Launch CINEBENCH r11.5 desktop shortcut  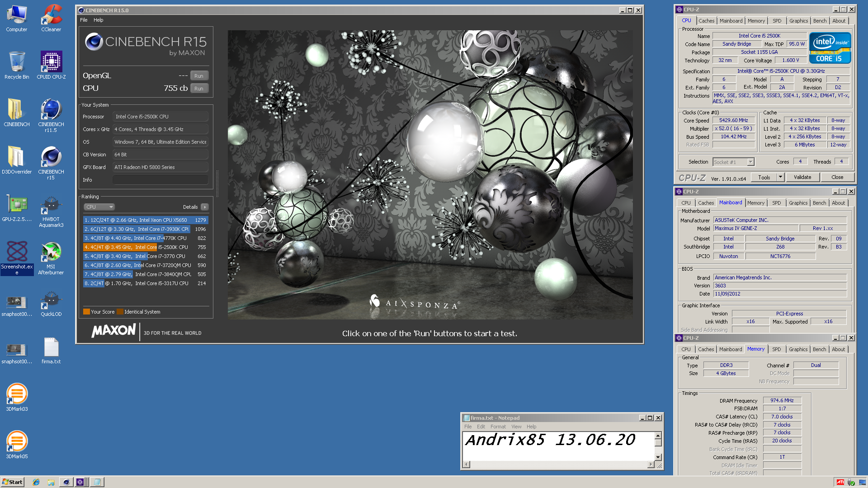point(51,116)
